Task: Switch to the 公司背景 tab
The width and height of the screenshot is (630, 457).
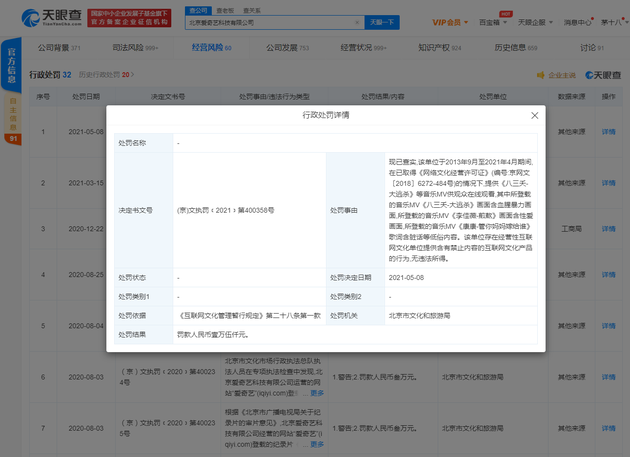Action: (59, 48)
